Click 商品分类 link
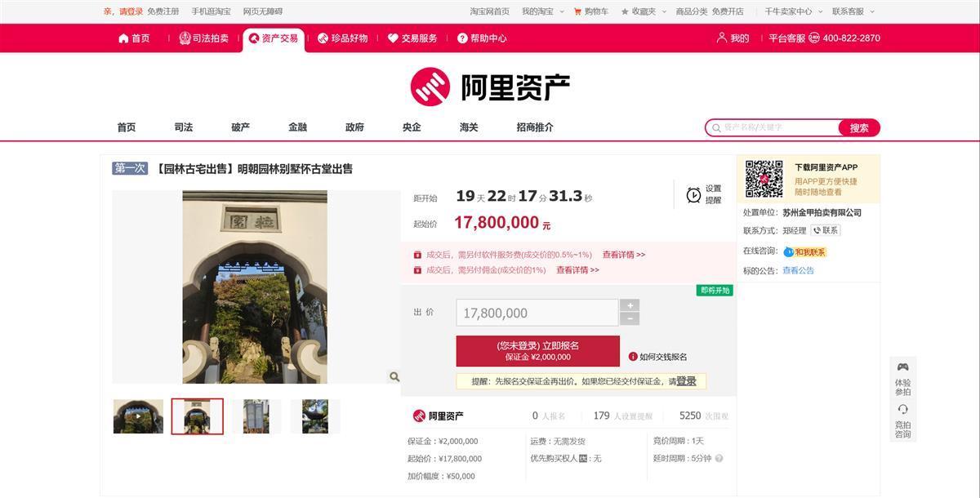This screenshot has width=980, height=498. click(x=692, y=11)
